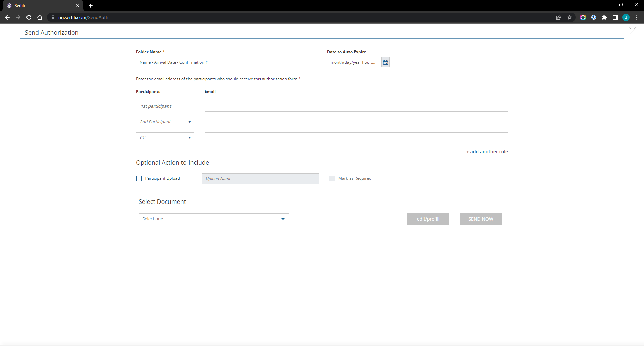This screenshot has height=346, width=644.
Task: Open a new browser tab
Action: [x=91, y=6]
